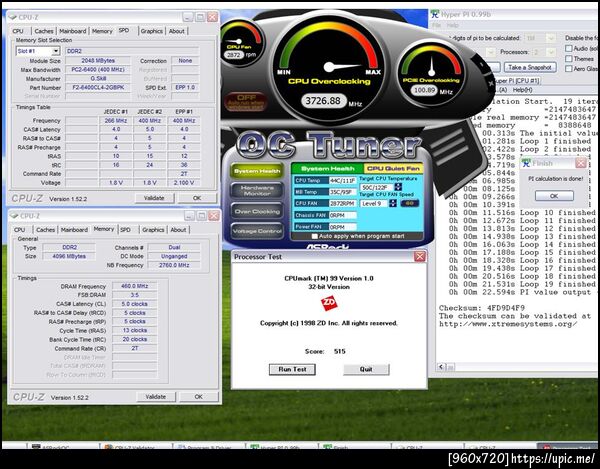This screenshot has height=469, width=600.
Task: Click the left arrow of Hyper PI horizontal scrollbar
Action: pyautogui.click(x=441, y=367)
